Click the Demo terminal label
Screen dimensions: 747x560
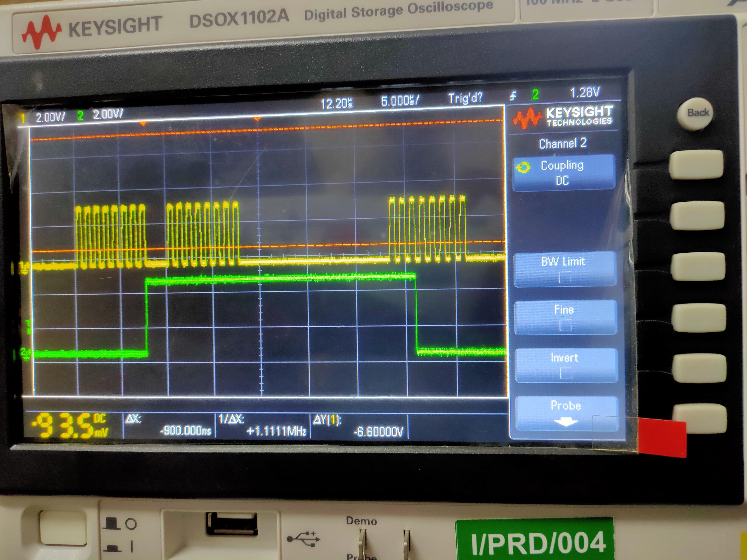point(361,521)
